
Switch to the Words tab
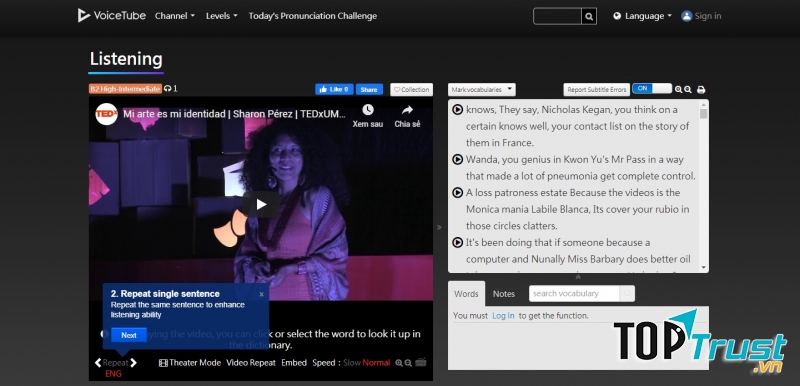click(466, 294)
